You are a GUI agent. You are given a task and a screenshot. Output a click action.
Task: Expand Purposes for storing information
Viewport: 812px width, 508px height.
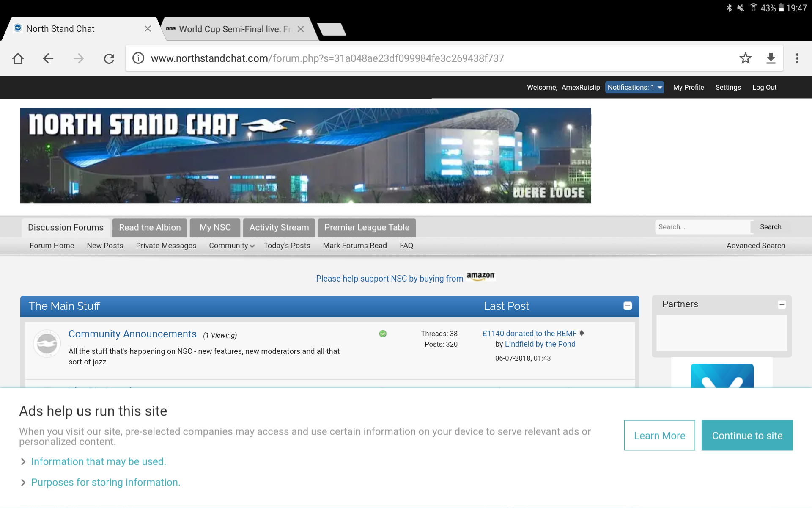point(105,482)
